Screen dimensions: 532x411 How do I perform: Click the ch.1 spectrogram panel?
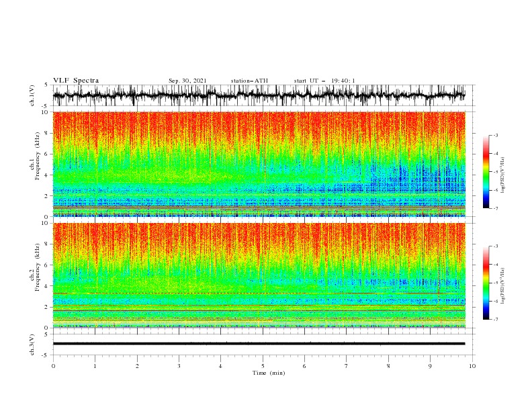259,164
